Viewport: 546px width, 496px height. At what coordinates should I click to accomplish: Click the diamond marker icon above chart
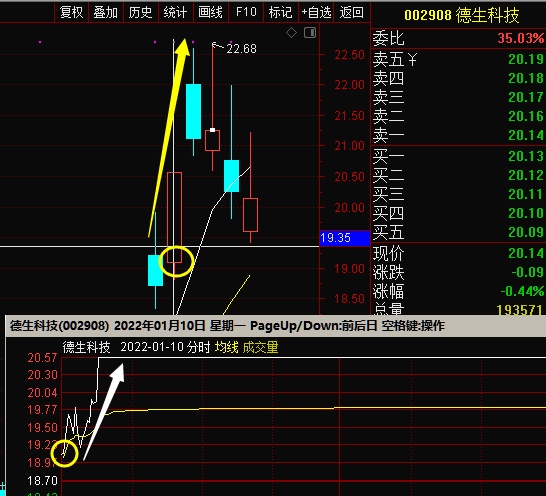click(291, 33)
